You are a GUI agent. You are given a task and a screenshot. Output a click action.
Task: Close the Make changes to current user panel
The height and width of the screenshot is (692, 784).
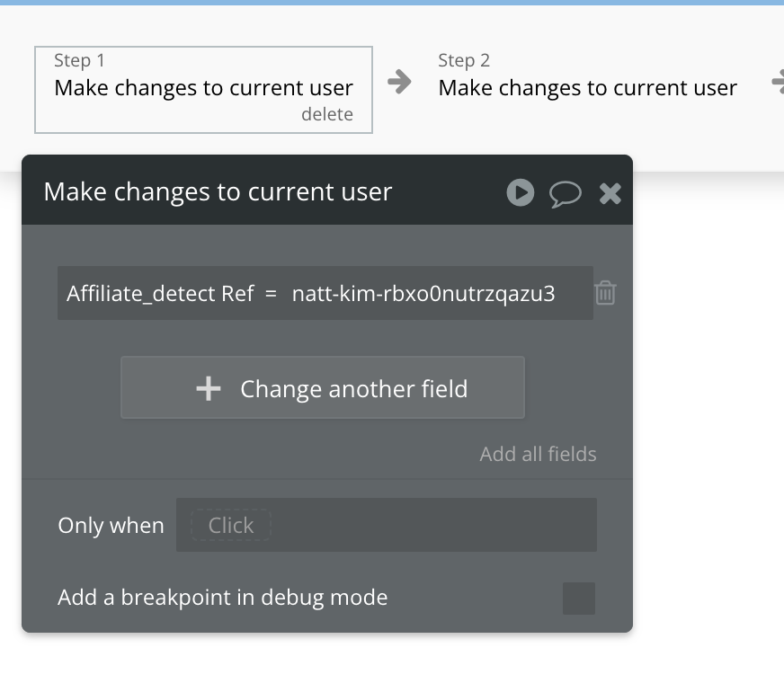coord(610,193)
